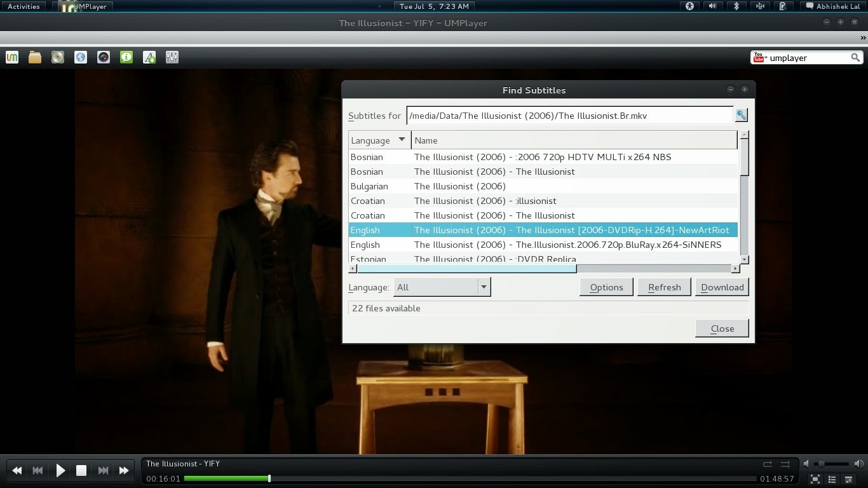The image size is (868, 488).
Task: Start playback with the play button
Action: tap(60, 471)
